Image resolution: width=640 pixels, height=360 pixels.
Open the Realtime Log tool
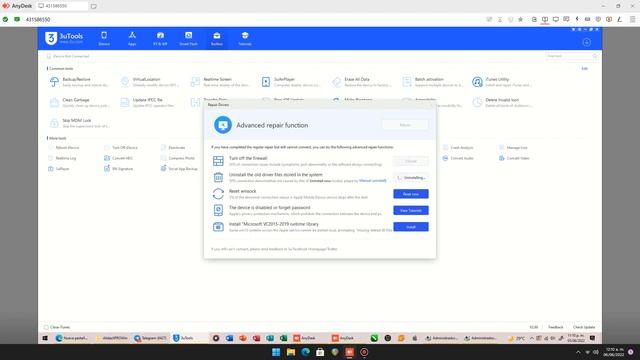coord(62,158)
